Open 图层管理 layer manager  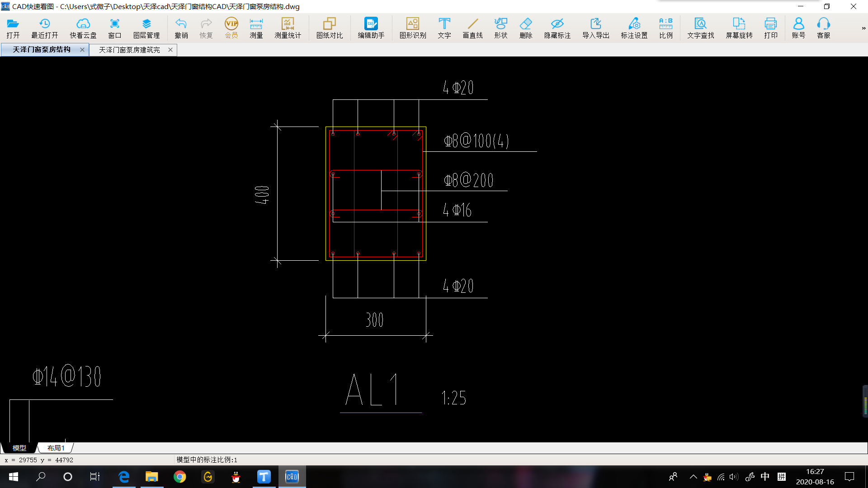point(146,28)
